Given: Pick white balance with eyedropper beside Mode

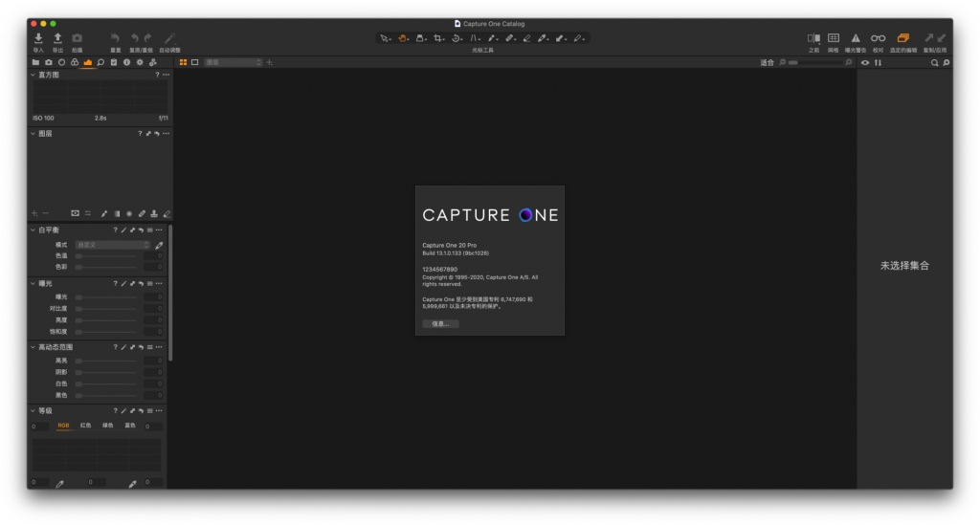Looking at the screenshot, I should tap(160, 246).
